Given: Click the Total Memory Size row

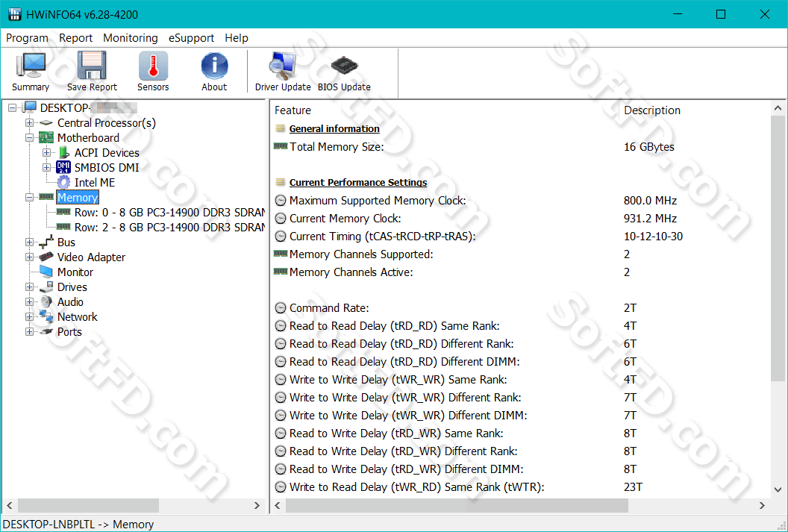Looking at the screenshot, I should tap(521, 147).
